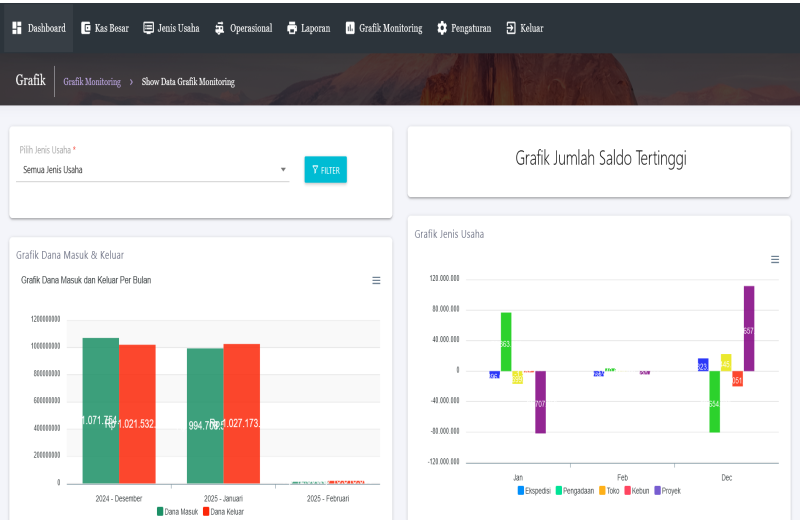
Task: Click the Dashboard grid icon
Action: [x=17, y=28]
